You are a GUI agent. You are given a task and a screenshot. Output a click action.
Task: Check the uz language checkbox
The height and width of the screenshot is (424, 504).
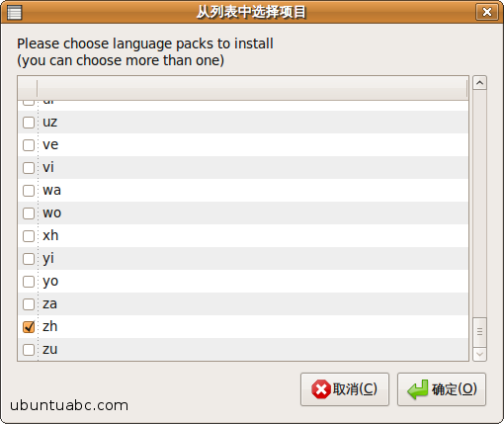(29, 123)
